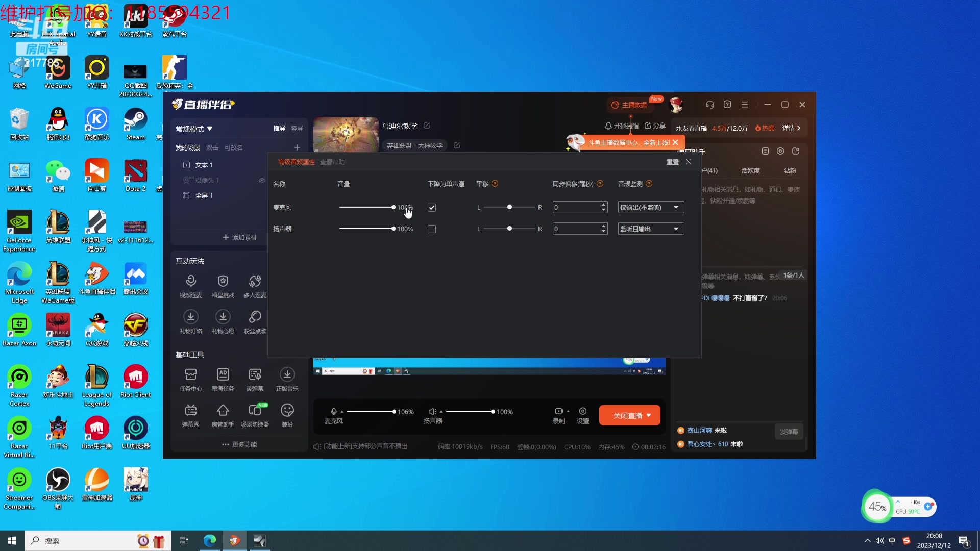This screenshot has height=551, width=980.
Task: Open the 场景切换器 scene switcher tool
Action: 255,411
